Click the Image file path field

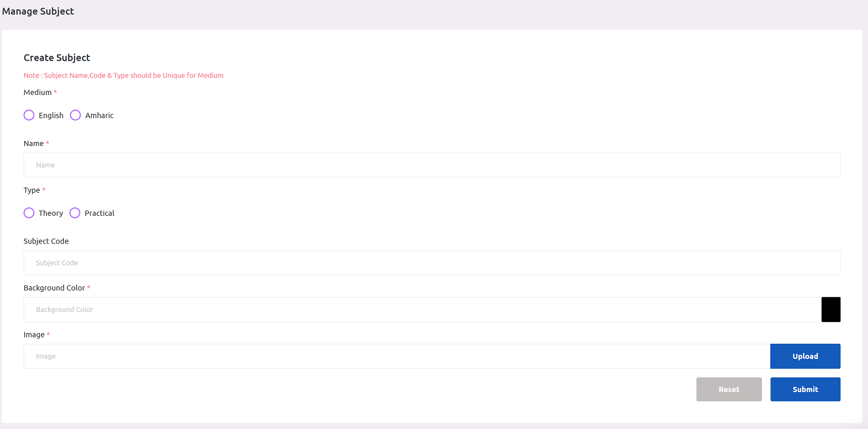tap(396, 356)
